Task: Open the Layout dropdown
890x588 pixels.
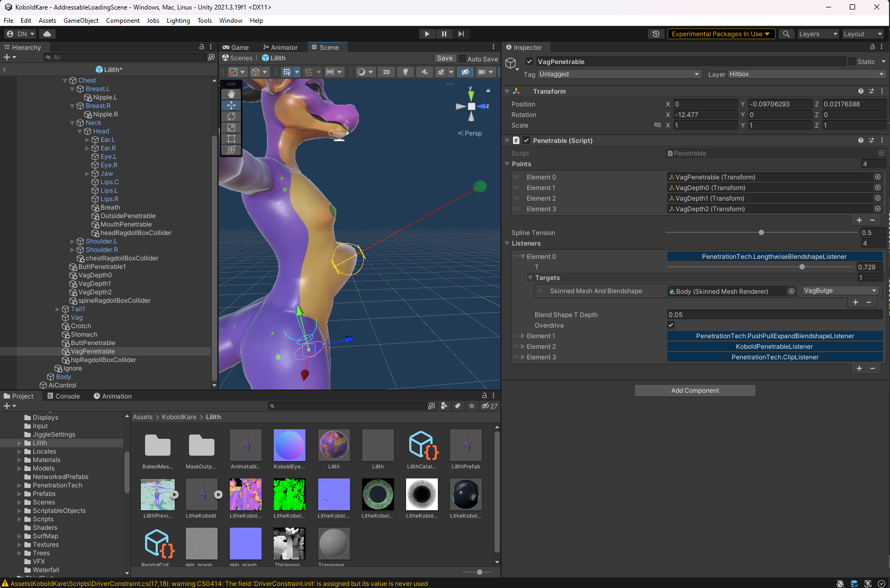Action: point(862,34)
